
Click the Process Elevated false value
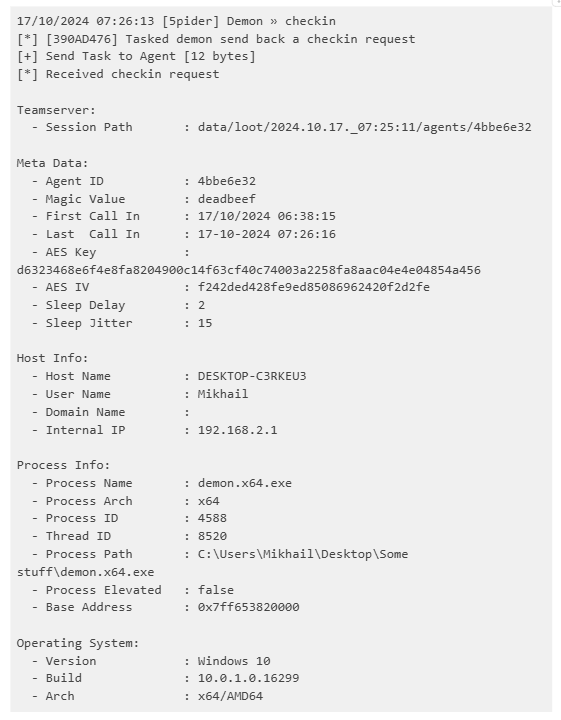(216, 590)
